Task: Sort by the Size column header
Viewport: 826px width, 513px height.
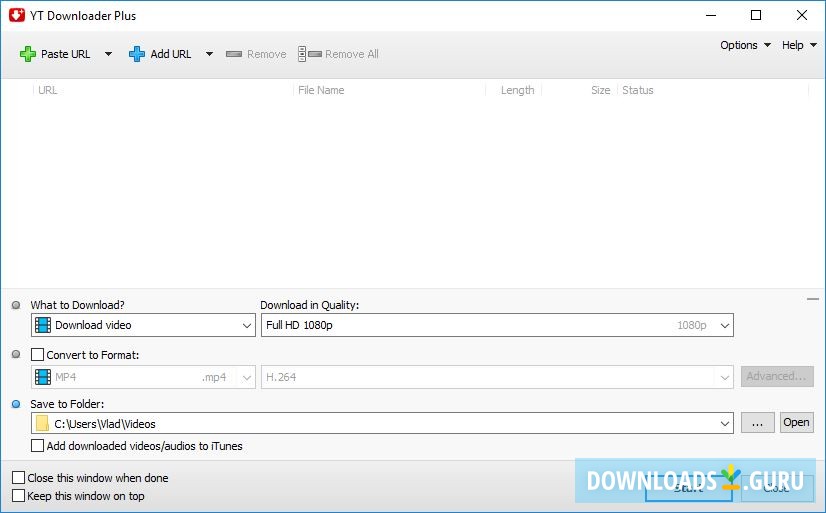Action: tap(600, 90)
